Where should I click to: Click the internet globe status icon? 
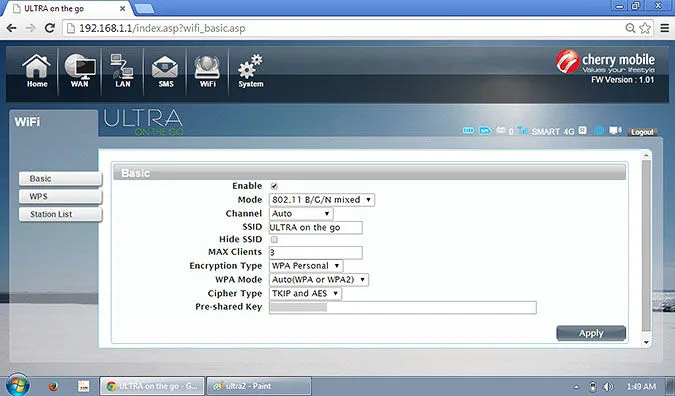599,130
